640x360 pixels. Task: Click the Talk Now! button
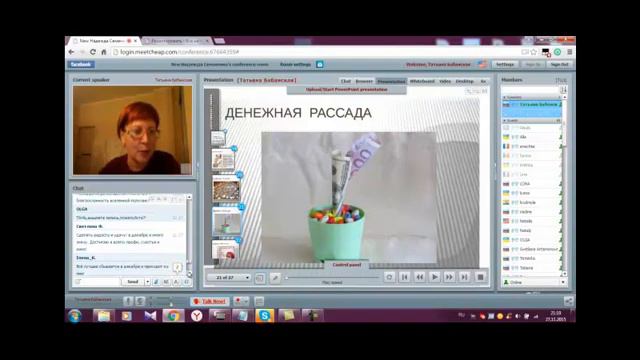click(210, 301)
